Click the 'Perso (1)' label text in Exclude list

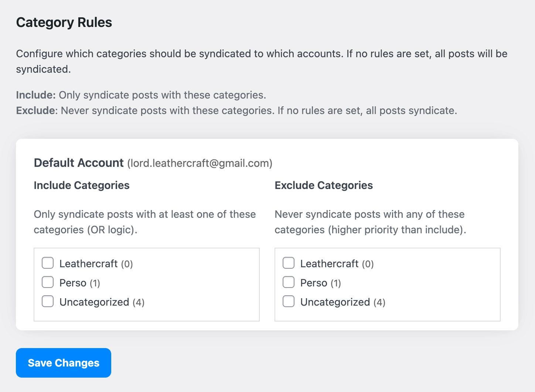[x=321, y=283]
